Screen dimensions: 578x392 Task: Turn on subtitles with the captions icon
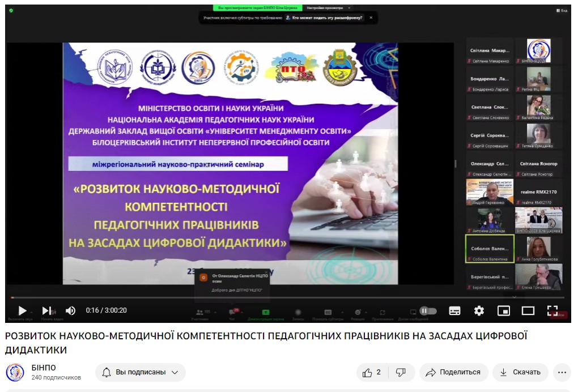(x=454, y=311)
